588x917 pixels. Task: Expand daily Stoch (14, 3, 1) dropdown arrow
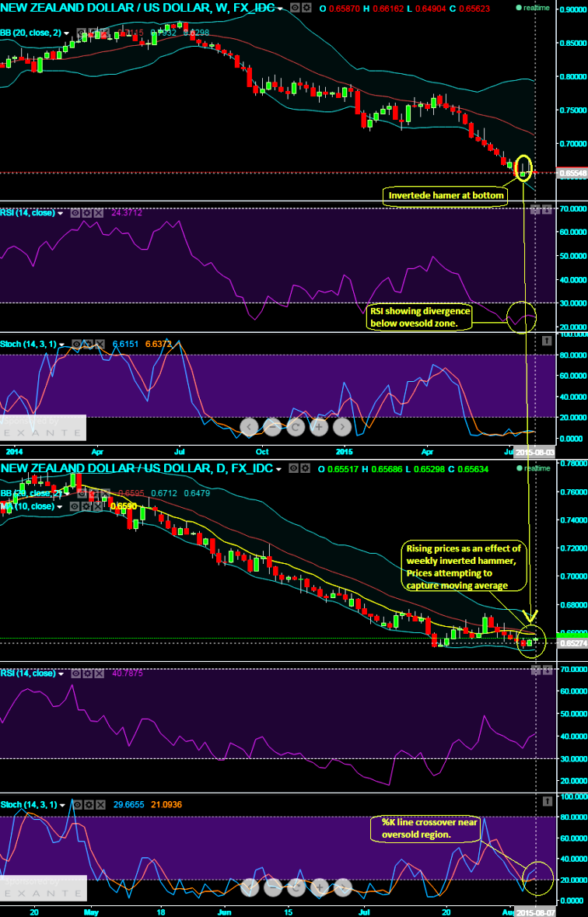click(x=61, y=805)
